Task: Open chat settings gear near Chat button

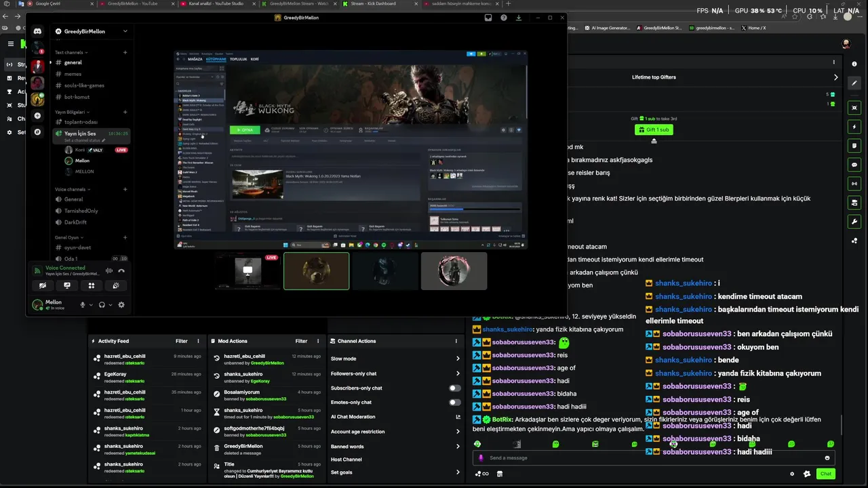Action: pyautogui.click(x=791, y=474)
